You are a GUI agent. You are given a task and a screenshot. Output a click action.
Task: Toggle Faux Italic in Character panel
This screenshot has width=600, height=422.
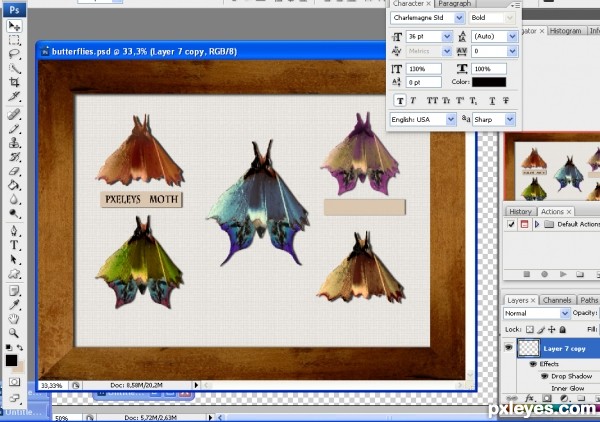click(413, 101)
